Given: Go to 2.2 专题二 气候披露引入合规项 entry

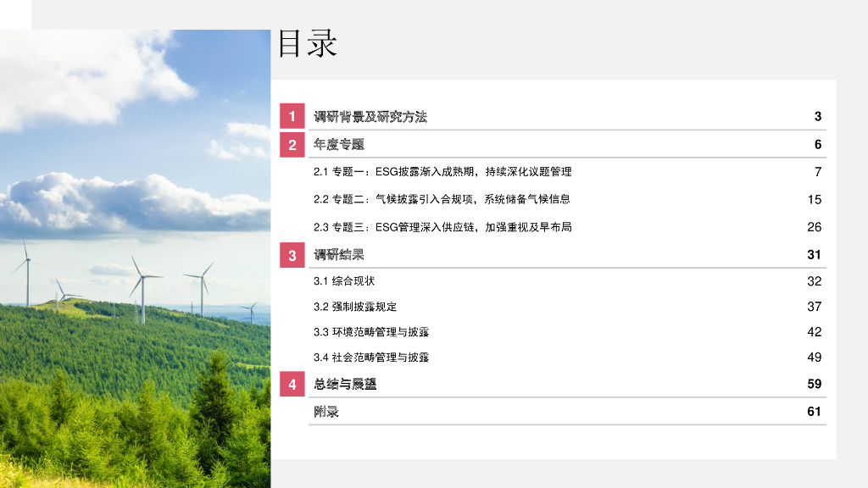Looking at the screenshot, I should tap(442, 199).
